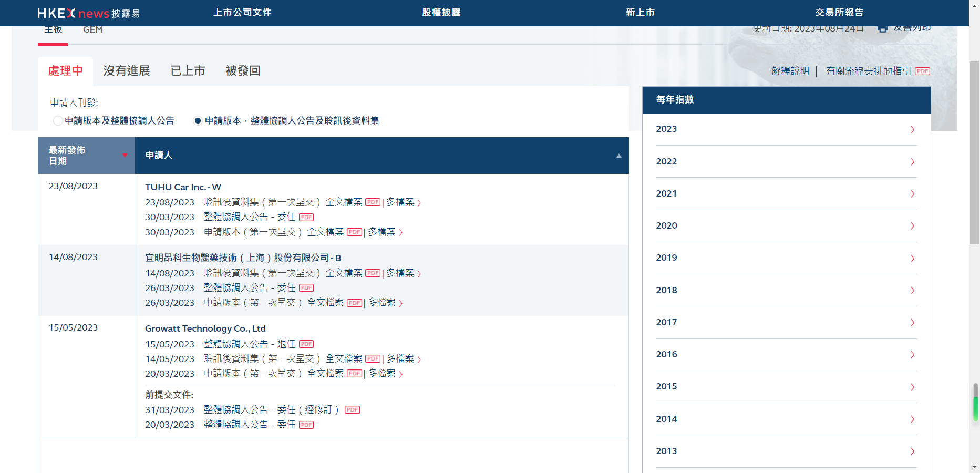The height and width of the screenshot is (473, 980).
Task: Select 申請版本、整體協調人公告及聆訊後資料集 radio option
Action: [198, 121]
